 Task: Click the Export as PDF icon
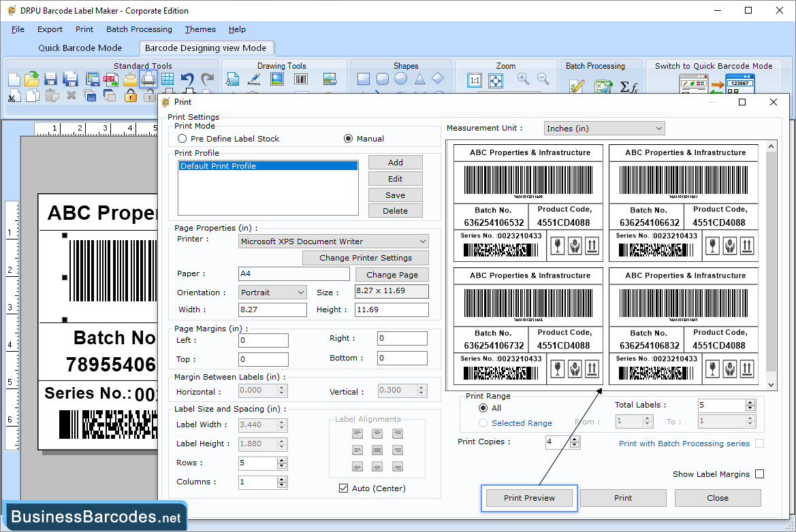point(111,79)
